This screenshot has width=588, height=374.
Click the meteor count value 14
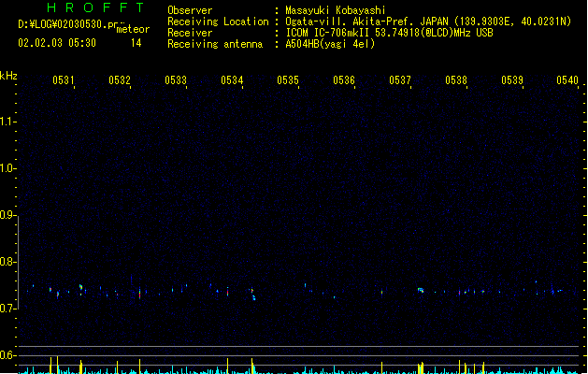(x=136, y=43)
